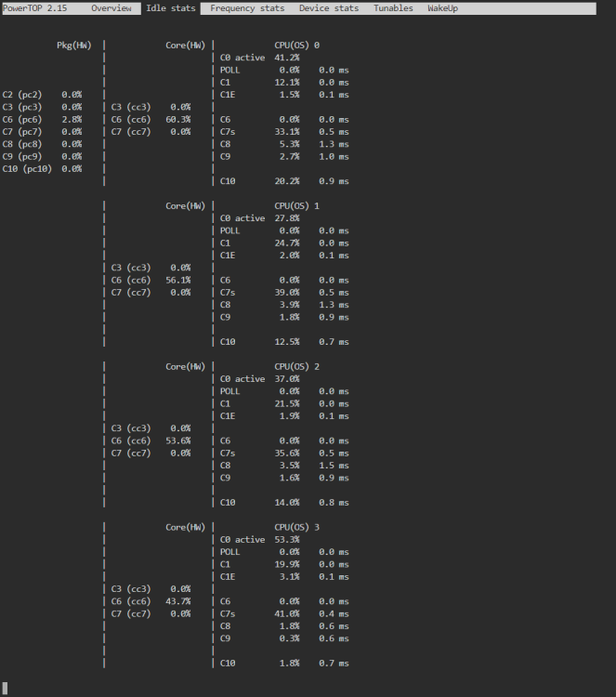This screenshot has width=616, height=697.
Task: Click the C1 19.9% value
Action: 287,564
